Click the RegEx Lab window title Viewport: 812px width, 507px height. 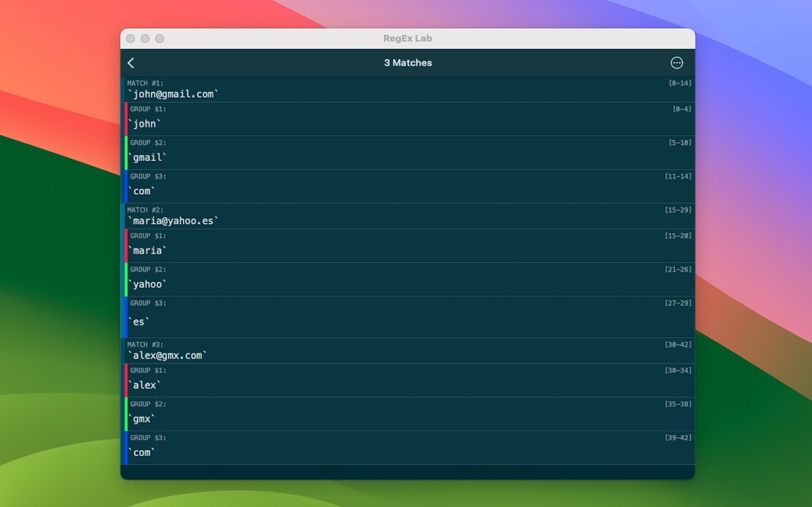tap(408, 39)
